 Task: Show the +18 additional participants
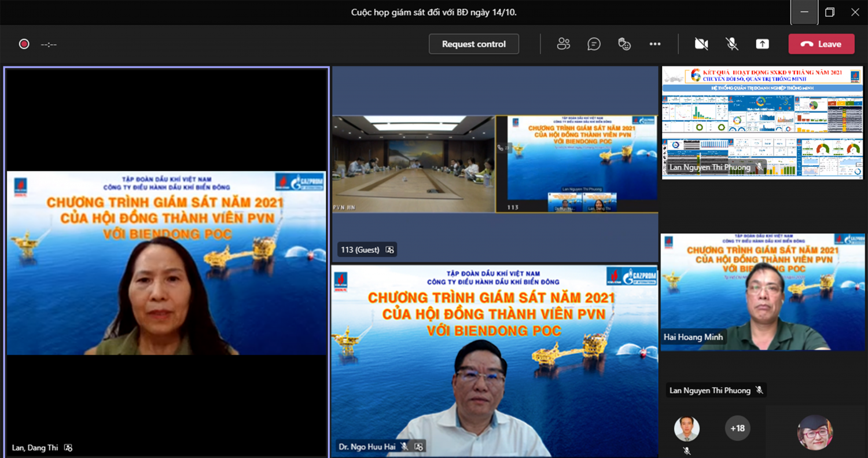pyautogui.click(x=737, y=428)
